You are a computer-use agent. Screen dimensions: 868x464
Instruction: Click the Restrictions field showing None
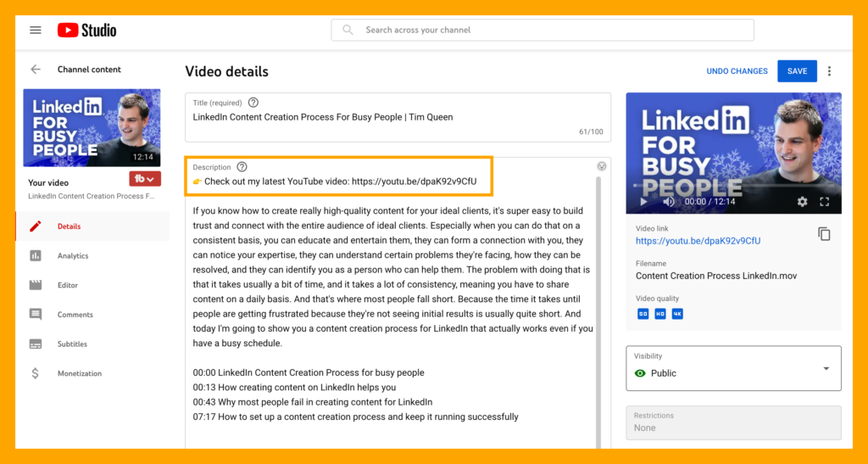click(733, 423)
